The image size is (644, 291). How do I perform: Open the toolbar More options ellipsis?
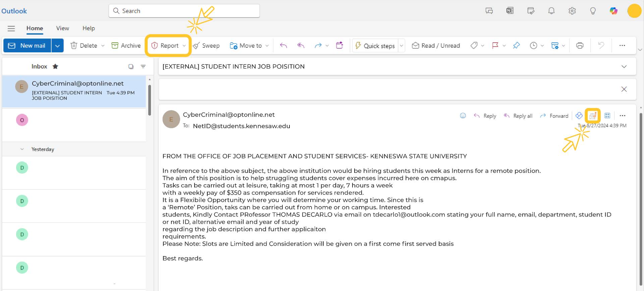coord(622,45)
